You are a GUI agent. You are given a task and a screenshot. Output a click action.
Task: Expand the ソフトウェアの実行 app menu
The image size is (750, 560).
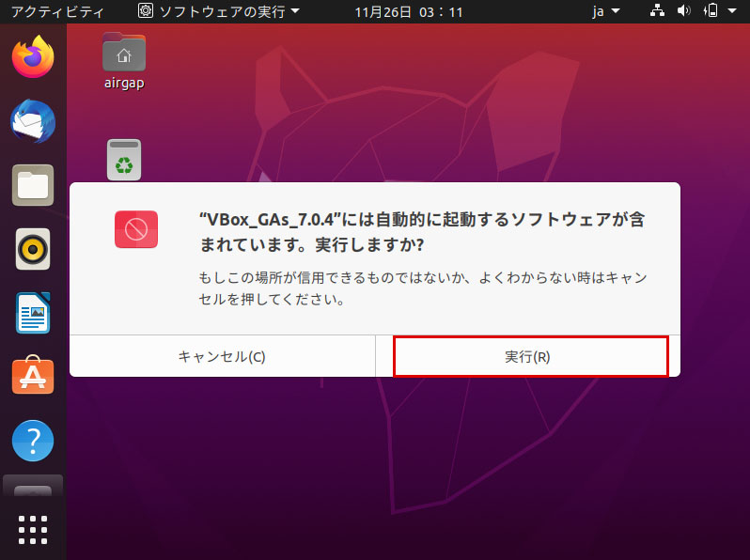[x=219, y=11]
